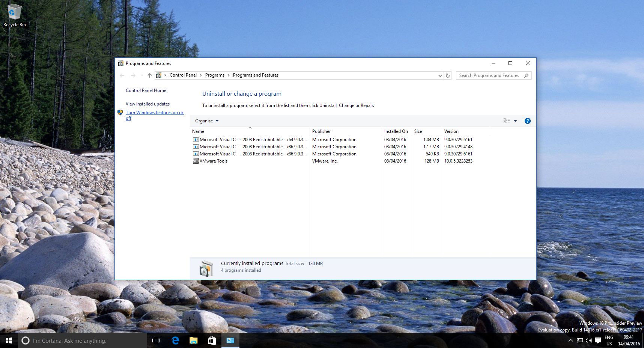Open the Recycle Bin desktop icon
Image resolution: width=644 pixels, height=348 pixels.
[14, 15]
